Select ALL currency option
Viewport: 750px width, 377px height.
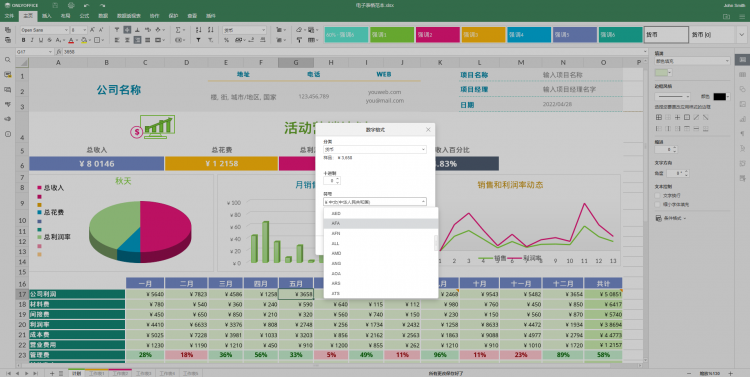click(381, 244)
